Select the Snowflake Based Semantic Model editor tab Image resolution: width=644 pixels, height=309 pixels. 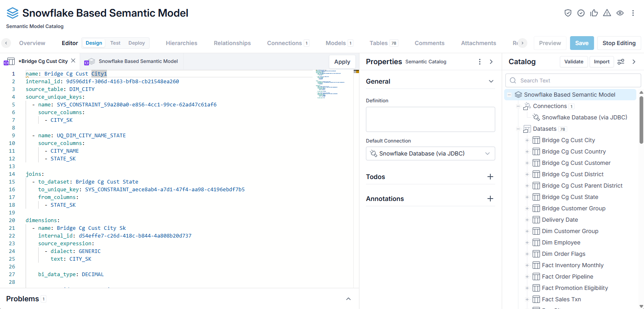point(131,61)
